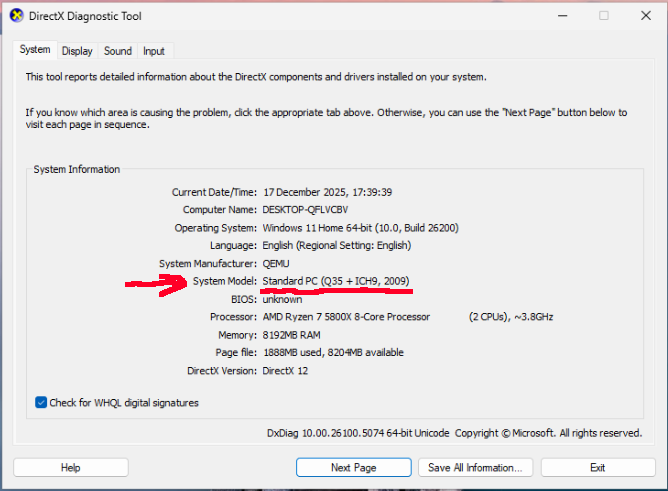Click Save All Information button

[x=475, y=468]
